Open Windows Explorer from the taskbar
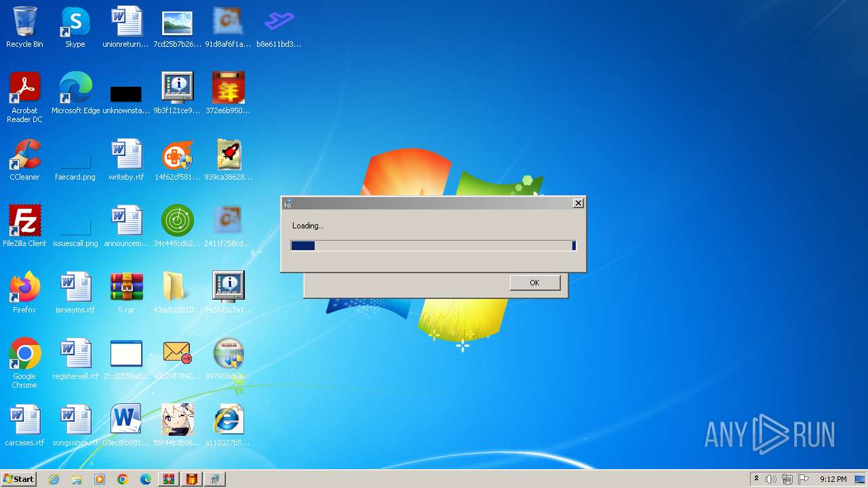The width and height of the screenshot is (868, 488). [77, 479]
